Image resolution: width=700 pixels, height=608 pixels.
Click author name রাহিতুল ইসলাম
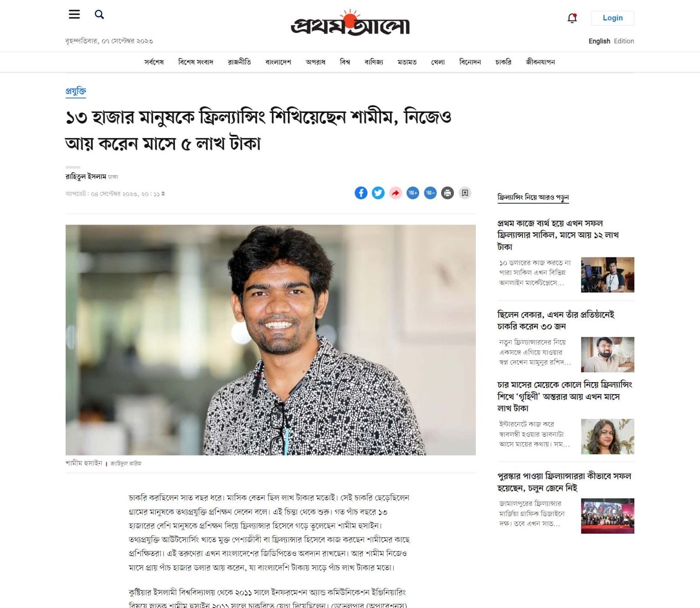[x=86, y=177]
